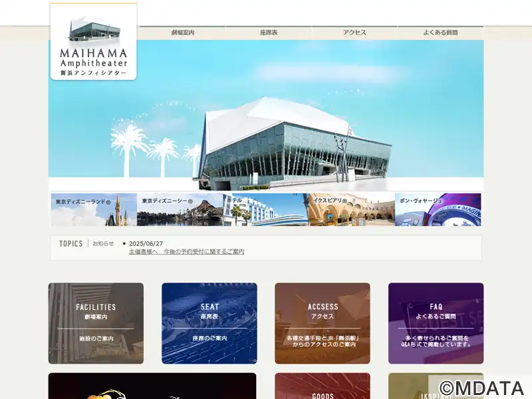Click the ホテル banner thumbnail
Image resolution: width=532 pixels, height=399 pixels.
tap(266, 210)
